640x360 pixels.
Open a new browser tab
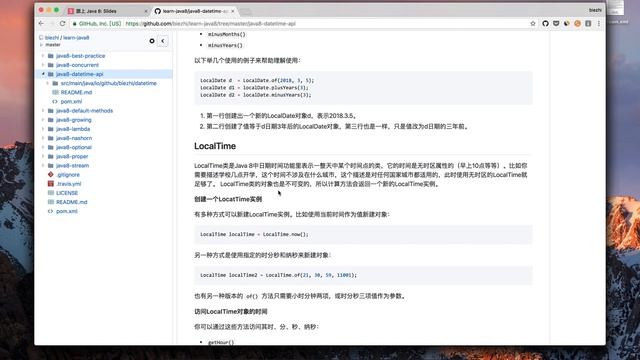point(245,11)
